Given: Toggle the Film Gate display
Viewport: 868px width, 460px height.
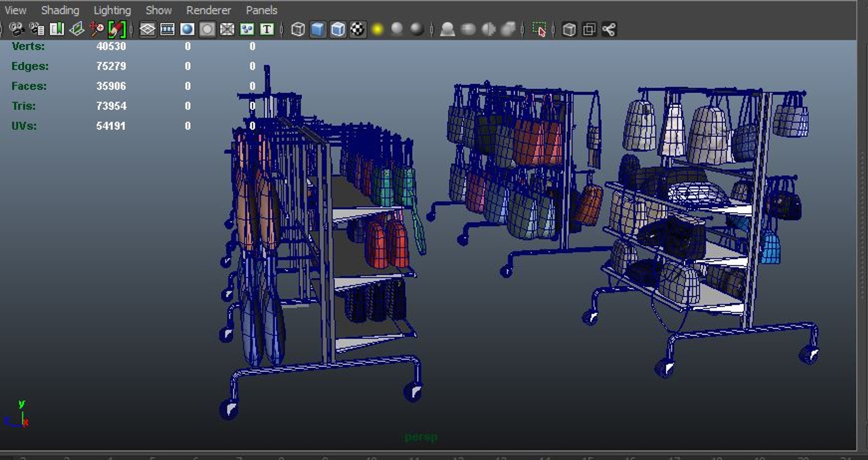Looking at the screenshot, I should click(167, 29).
